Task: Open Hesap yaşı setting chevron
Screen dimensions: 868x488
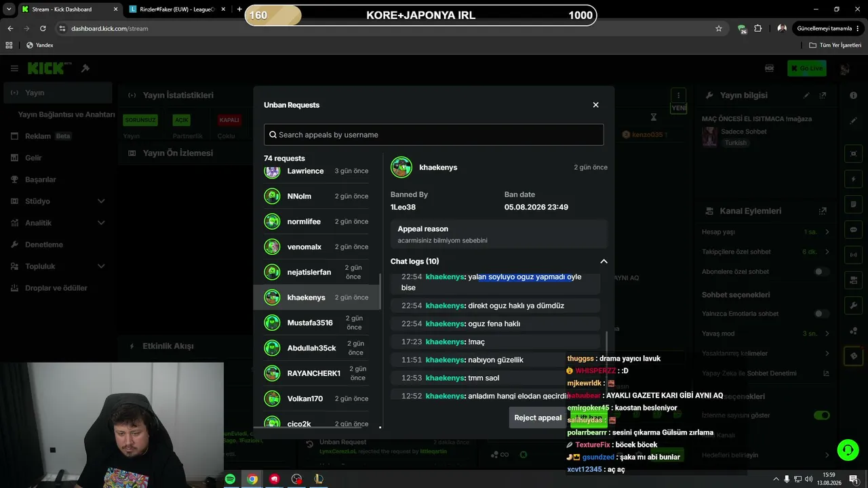Action: point(827,232)
